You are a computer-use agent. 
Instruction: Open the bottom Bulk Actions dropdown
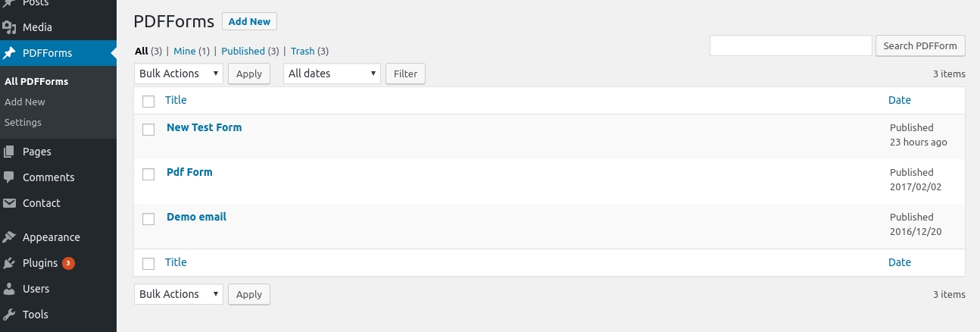[179, 294]
